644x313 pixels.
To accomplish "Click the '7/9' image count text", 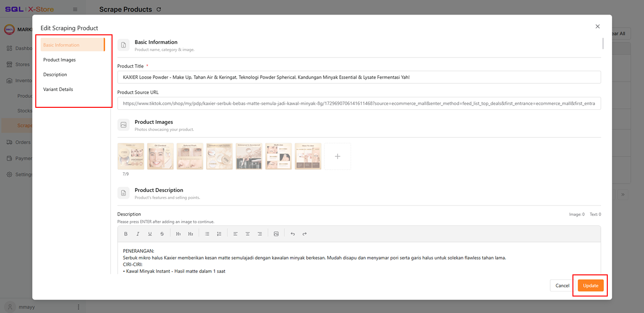I will (x=126, y=174).
